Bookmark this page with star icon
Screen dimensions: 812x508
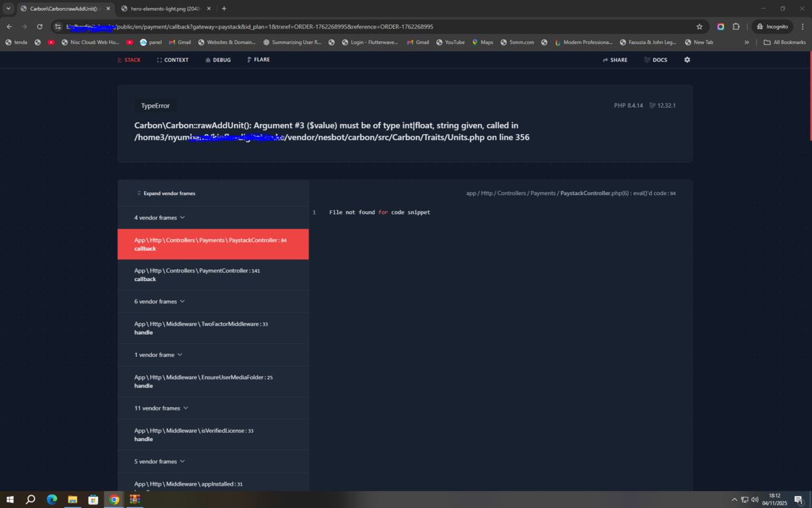(x=699, y=26)
